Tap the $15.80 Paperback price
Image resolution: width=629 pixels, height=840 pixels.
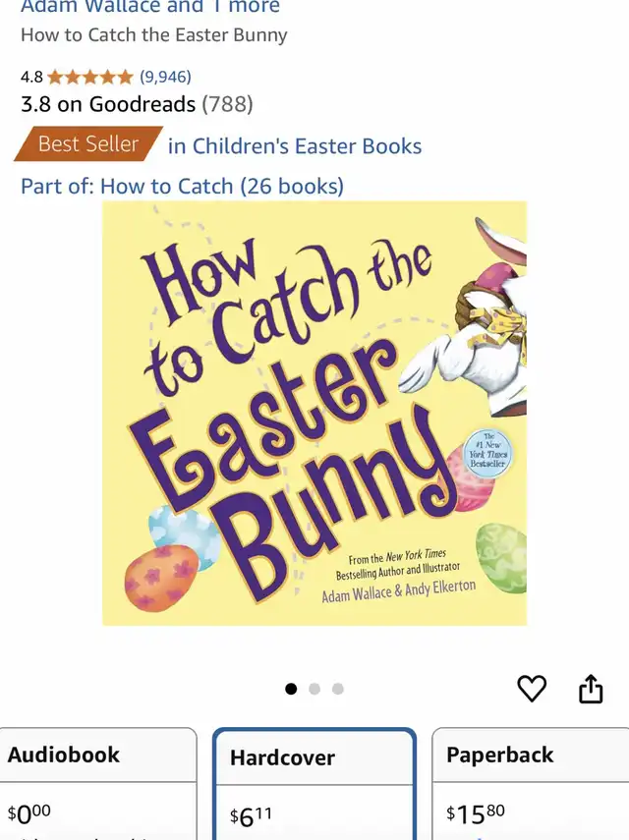[476, 813]
